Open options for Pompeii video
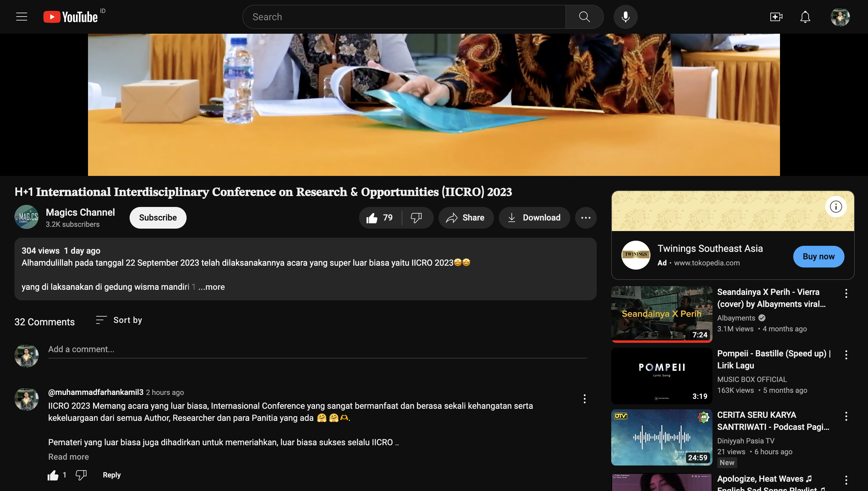This screenshot has height=491, width=868. click(846, 355)
